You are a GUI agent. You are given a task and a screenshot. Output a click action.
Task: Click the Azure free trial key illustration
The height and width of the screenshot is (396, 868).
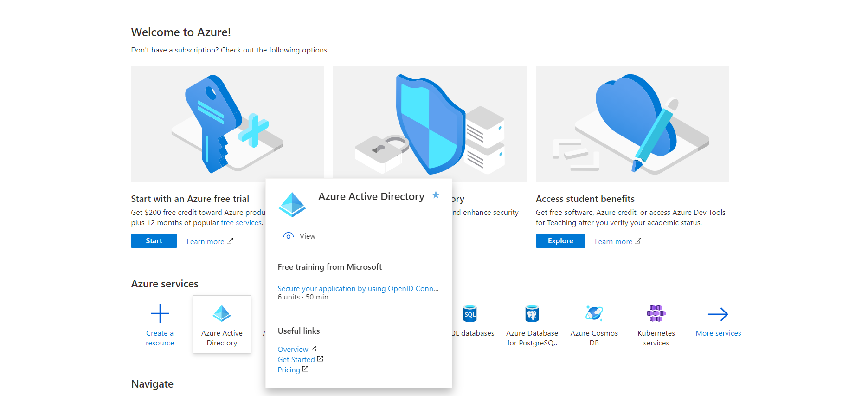[x=227, y=124]
